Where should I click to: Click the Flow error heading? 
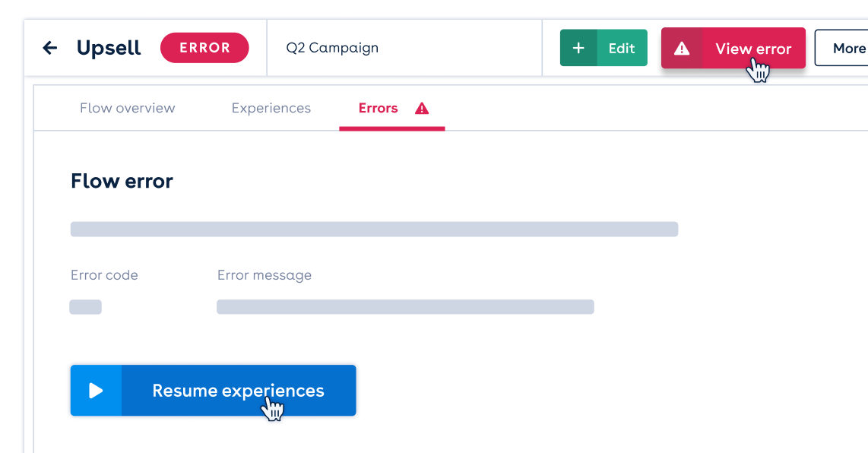coord(122,181)
